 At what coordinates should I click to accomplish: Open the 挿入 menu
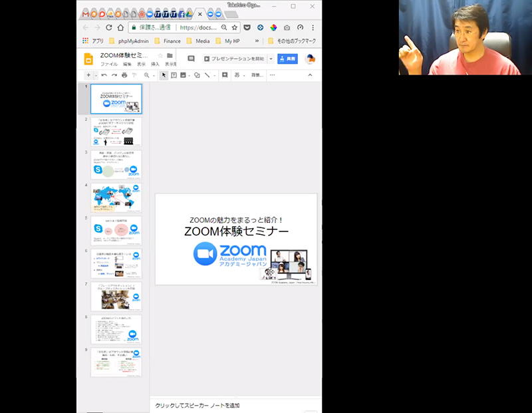[x=155, y=64]
